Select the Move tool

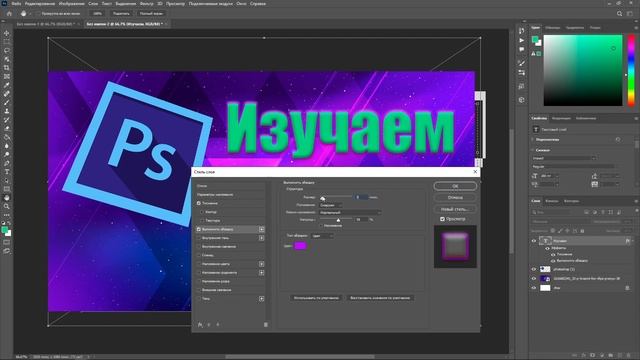tap(7, 33)
